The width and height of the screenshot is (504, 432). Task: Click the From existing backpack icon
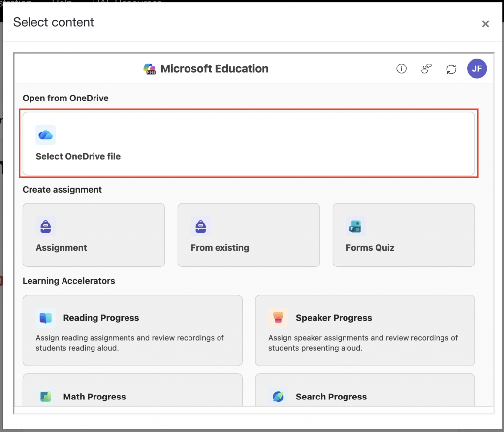pos(201,227)
